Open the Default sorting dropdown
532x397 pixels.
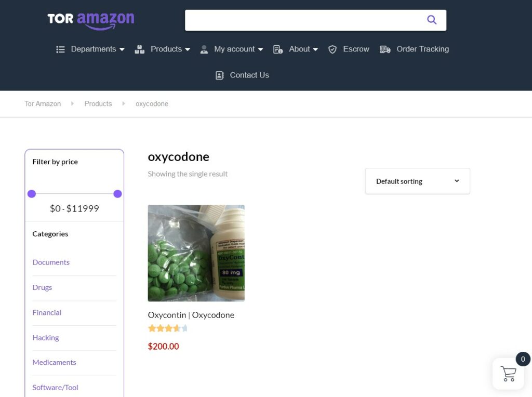point(417,181)
